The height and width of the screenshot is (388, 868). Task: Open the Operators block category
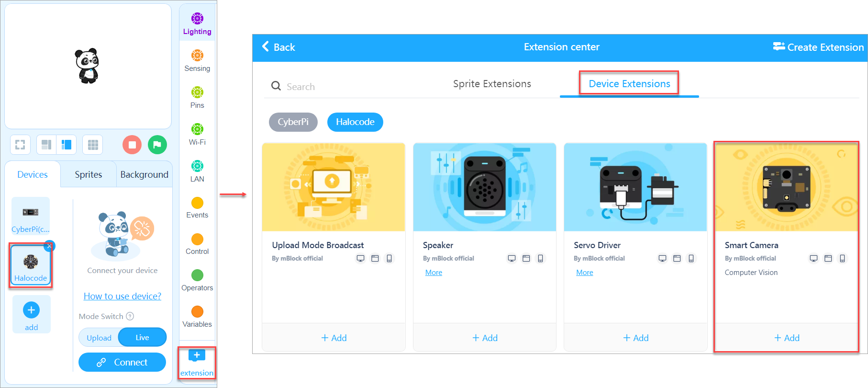coord(197,281)
